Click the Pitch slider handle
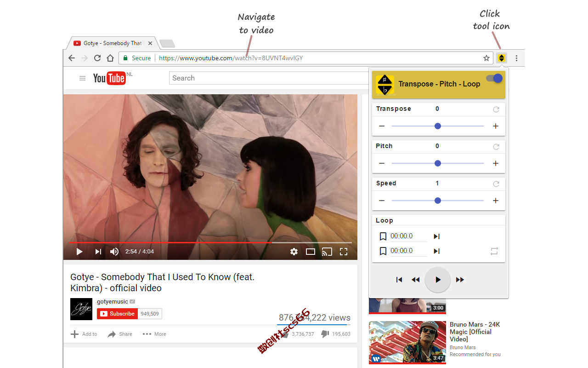The width and height of the screenshot is (588, 368). (x=438, y=163)
